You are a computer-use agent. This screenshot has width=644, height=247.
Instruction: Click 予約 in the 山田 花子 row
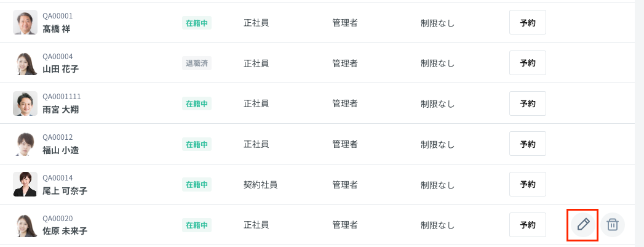(527, 63)
